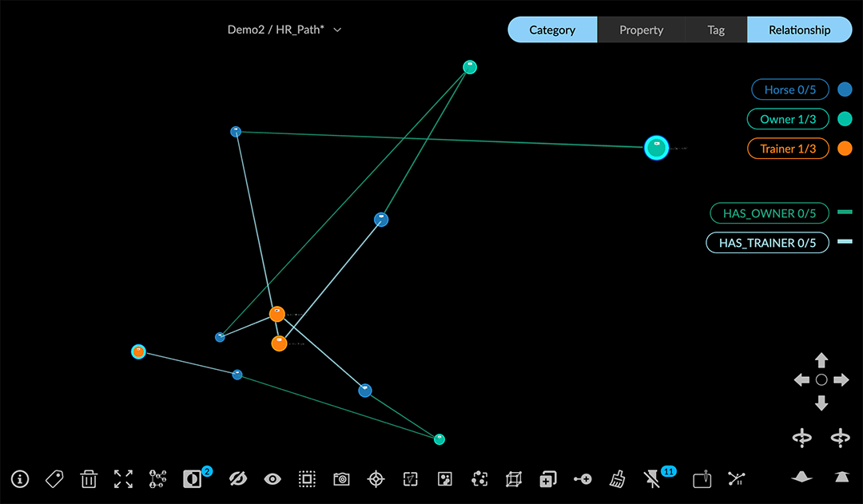Screen dimensions: 863x504
Task: Toggle the contrast icon with badge 2
Action: point(193,478)
